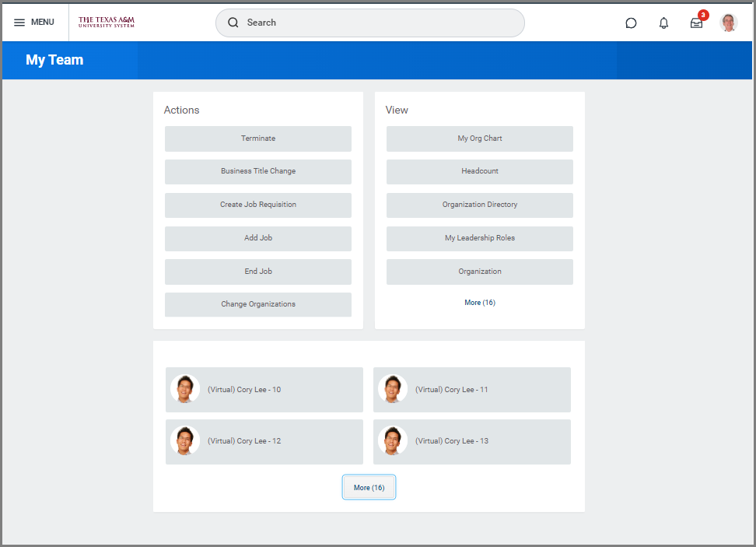Expand More (16) team members
Viewport: 756px width, 547px height.
tap(369, 488)
